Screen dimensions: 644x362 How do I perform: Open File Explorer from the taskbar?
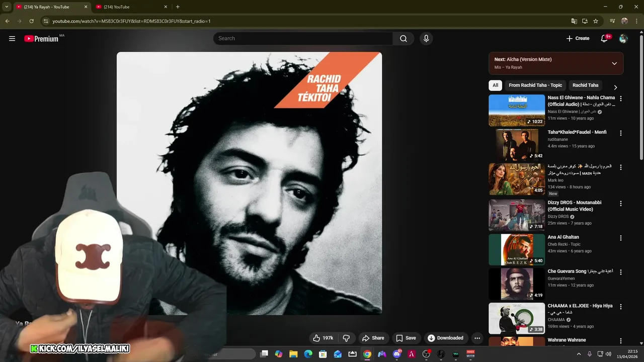coord(293,354)
